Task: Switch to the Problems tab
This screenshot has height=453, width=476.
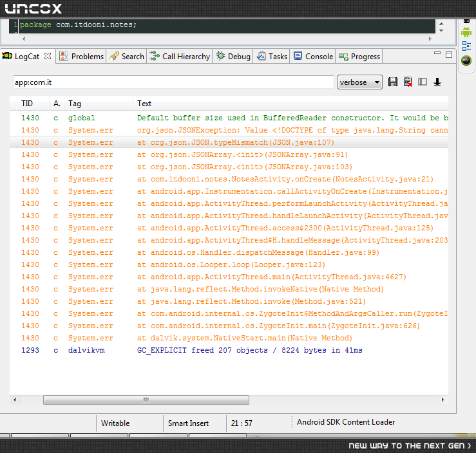Action: click(81, 57)
